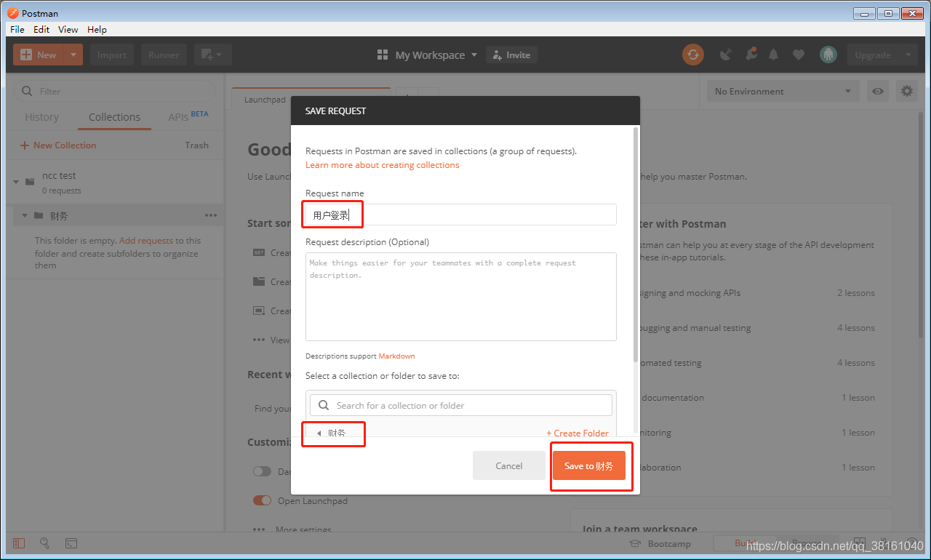Expand the ncc test collection
931x560 pixels.
(x=16, y=182)
